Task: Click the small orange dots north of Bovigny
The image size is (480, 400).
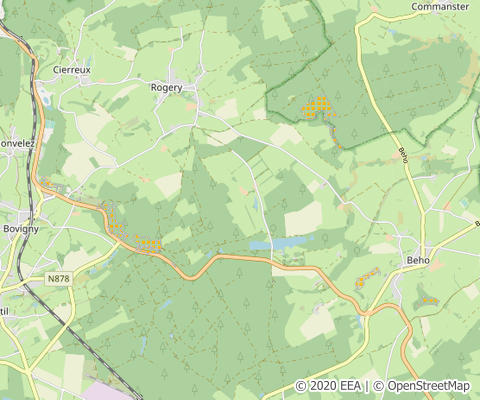Action: point(46,182)
